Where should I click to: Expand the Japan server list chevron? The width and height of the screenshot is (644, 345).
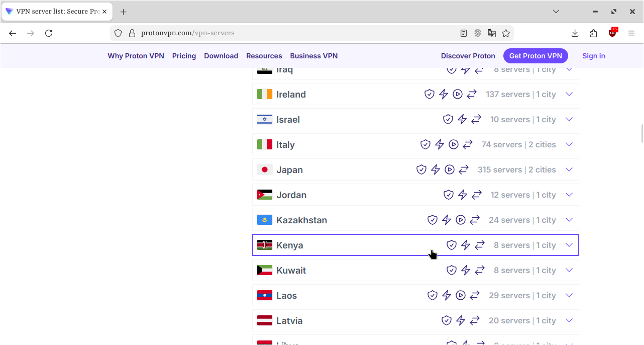coord(569,169)
